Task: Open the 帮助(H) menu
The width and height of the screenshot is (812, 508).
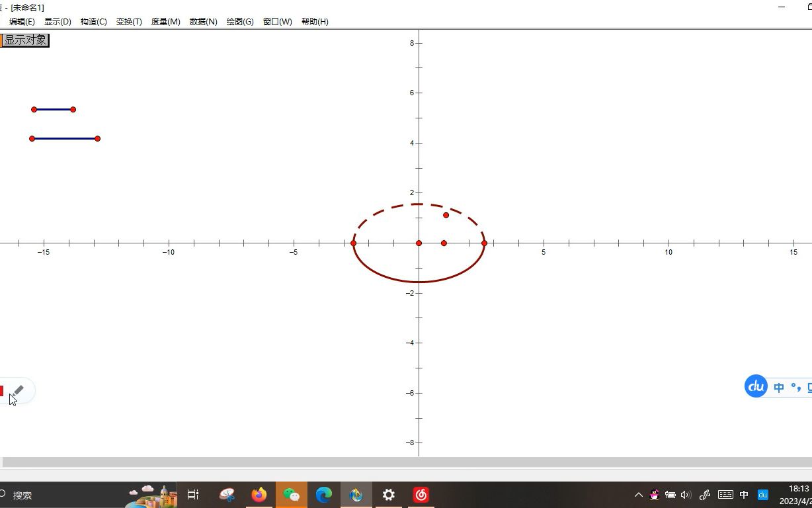Action: [315, 22]
